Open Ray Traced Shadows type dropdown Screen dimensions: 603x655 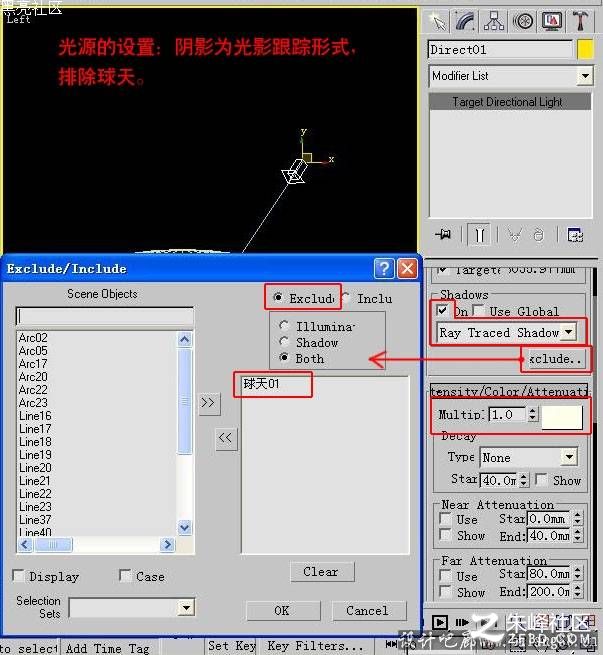pos(568,332)
